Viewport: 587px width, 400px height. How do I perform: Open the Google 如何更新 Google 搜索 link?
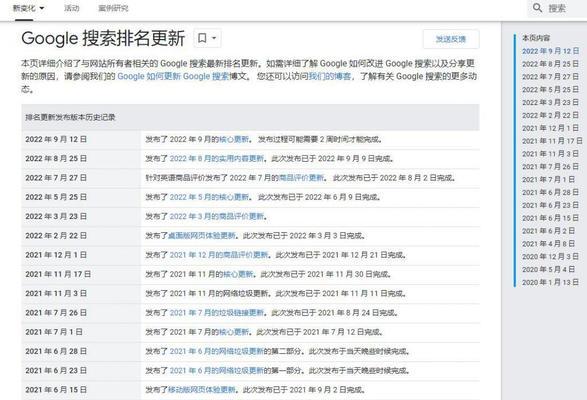pyautogui.click(x=173, y=76)
